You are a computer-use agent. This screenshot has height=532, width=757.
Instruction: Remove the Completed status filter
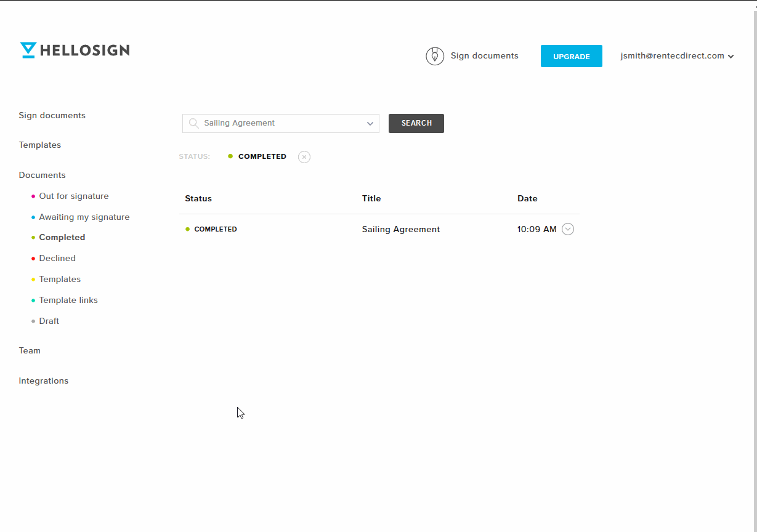point(304,157)
